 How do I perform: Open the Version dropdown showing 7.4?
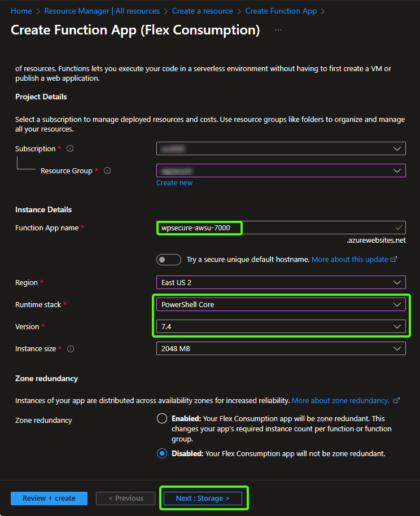pos(281,326)
